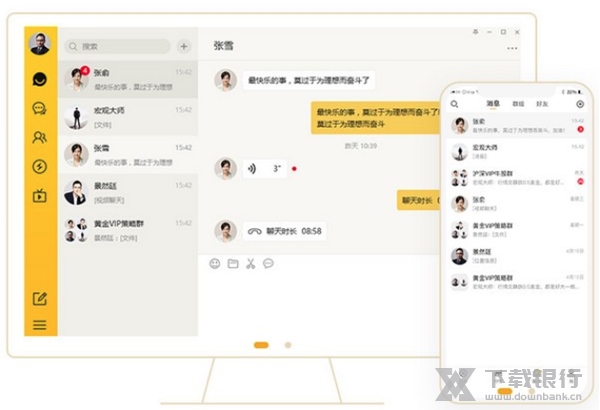600x410 pixels.
Task: Click the 张雪 chat title in header
Action: pyautogui.click(x=223, y=46)
